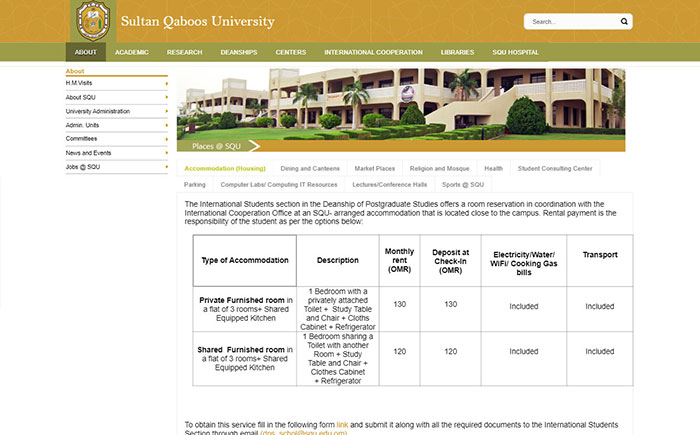Click the Admin. Units sidebar link

tap(82, 125)
